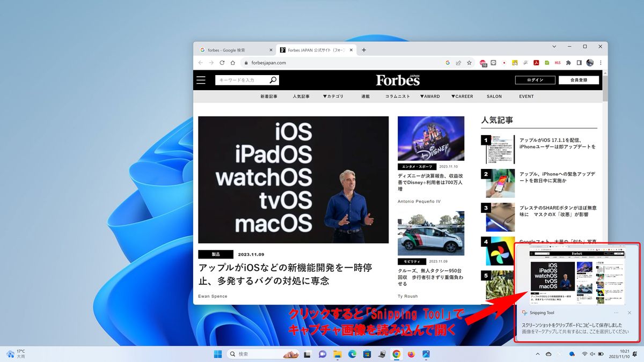
Task: Expand the AWARD dropdown menu
Action: 430,97
